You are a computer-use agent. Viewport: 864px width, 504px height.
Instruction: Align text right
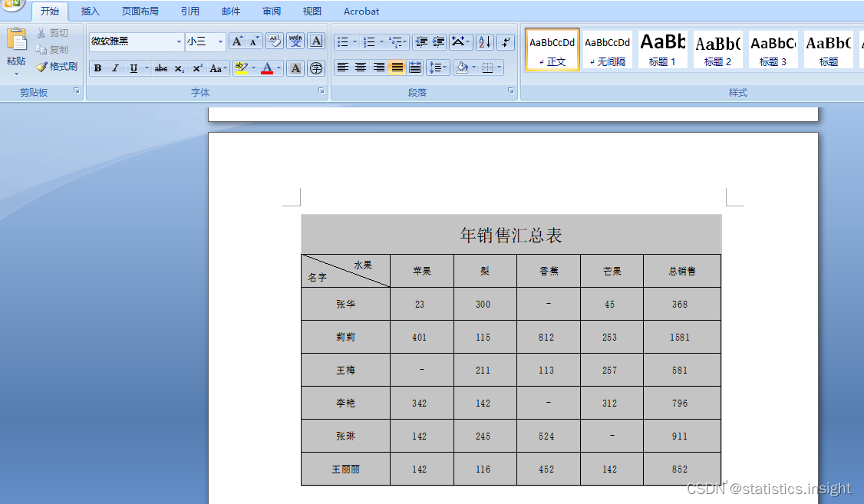(x=378, y=68)
